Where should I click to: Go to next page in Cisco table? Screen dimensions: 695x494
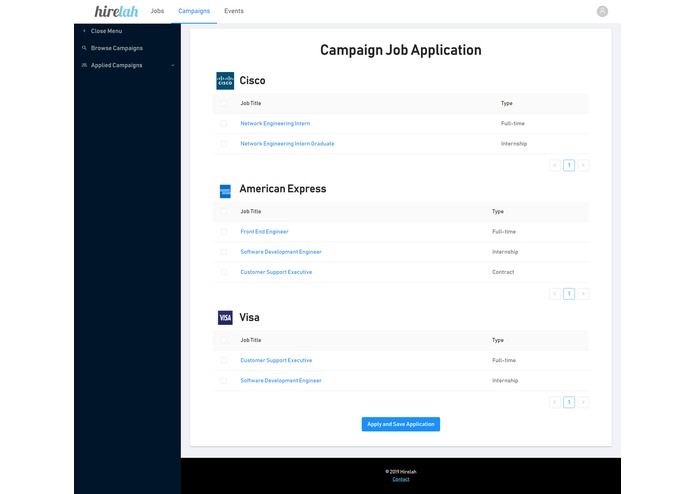pos(583,165)
